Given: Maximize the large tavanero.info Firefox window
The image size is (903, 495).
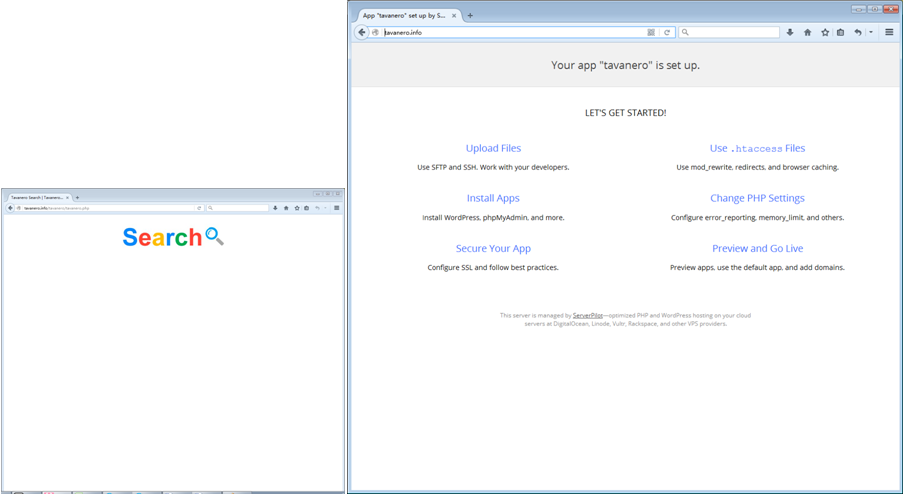Looking at the screenshot, I should pyautogui.click(x=874, y=9).
